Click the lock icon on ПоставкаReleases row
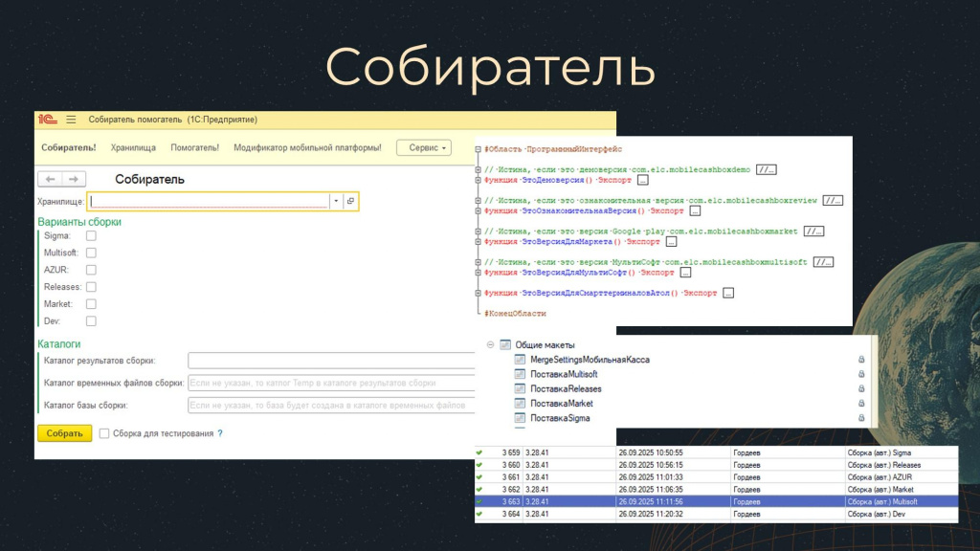Screen dimensions: 980x551 [x=861, y=388]
